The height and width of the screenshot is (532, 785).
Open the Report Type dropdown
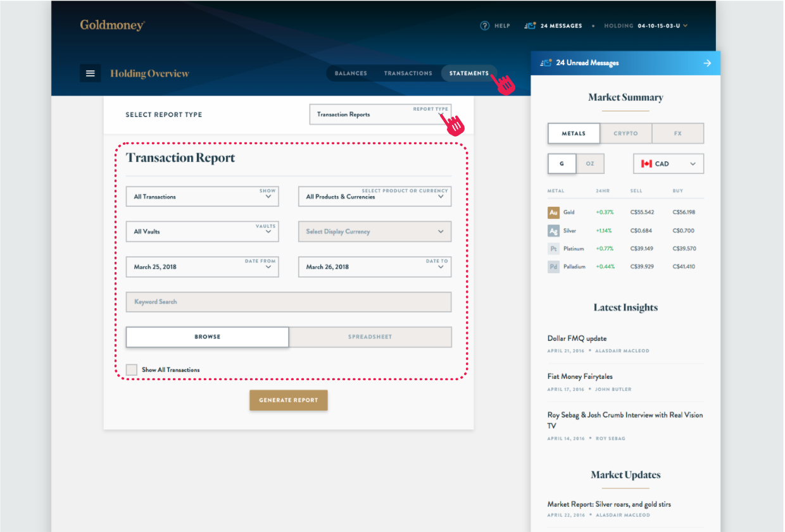point(381,114)
